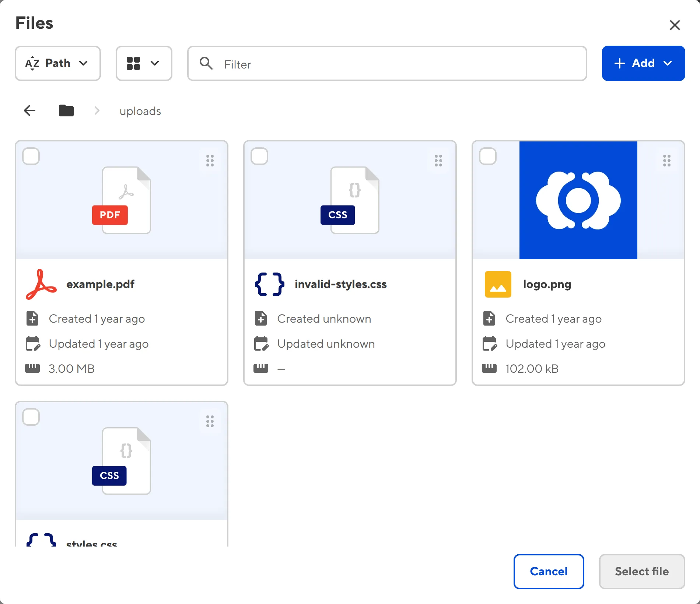Screen dimensions: 700x604
Task: Open drag handle menu on example.pdf card
Action: click(x=210, y=161)
